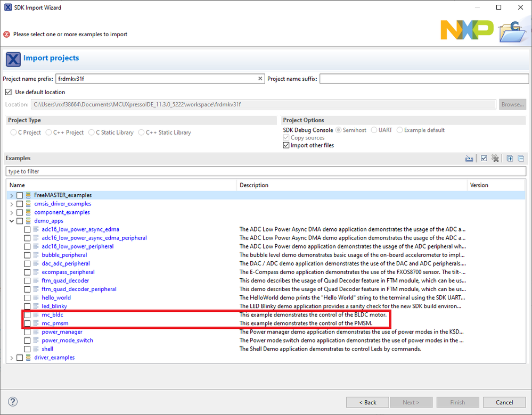Select the adc16_low_power_async_edma example name
The width and height of the screenshot is (532, 415).
point(80,229)
